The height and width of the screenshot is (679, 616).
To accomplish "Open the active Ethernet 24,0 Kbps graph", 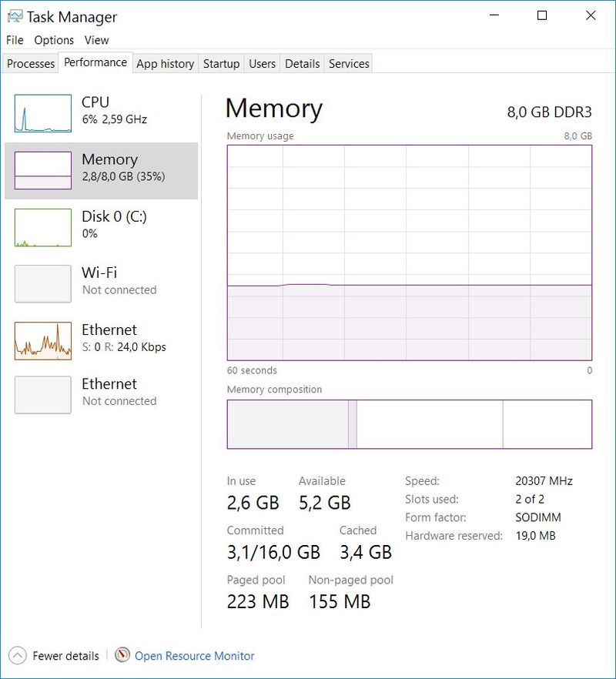I will pyautogui.click(x=42, y=340).
